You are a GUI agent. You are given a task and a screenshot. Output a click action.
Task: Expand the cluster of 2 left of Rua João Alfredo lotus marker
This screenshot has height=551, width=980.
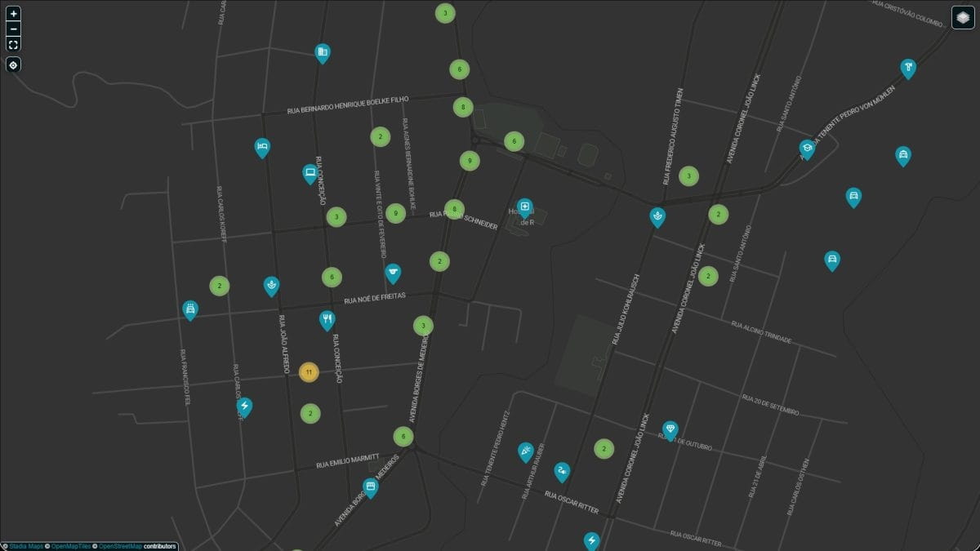click(219, 286)
